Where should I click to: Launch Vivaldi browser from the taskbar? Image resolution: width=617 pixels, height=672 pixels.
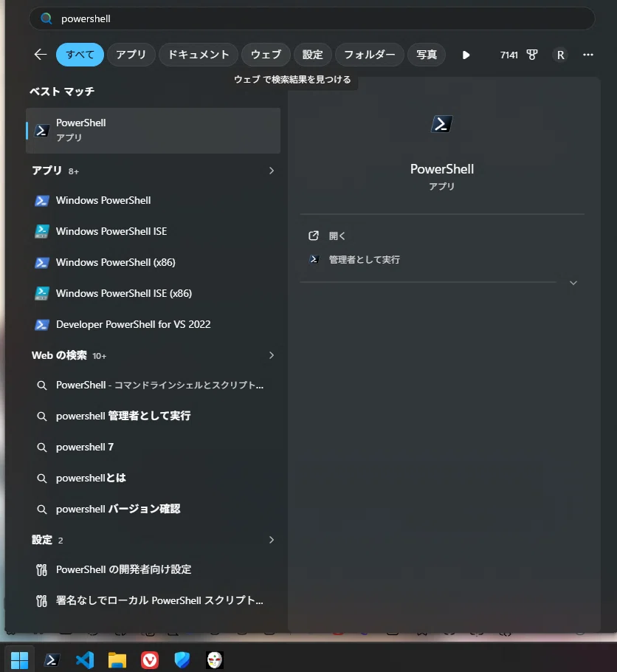[x=150, y=660]
